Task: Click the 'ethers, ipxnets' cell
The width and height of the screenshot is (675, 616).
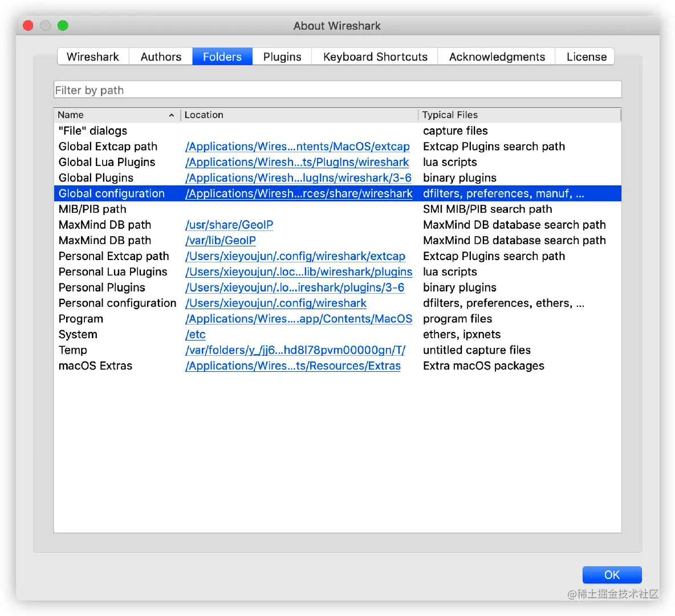Action: (462, 334)
